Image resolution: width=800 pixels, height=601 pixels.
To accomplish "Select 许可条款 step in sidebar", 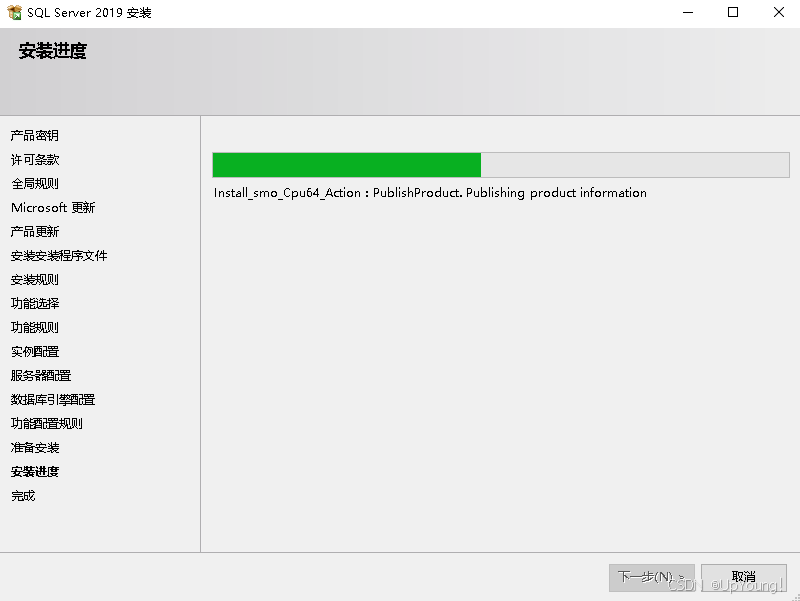I will click(35, 160).
